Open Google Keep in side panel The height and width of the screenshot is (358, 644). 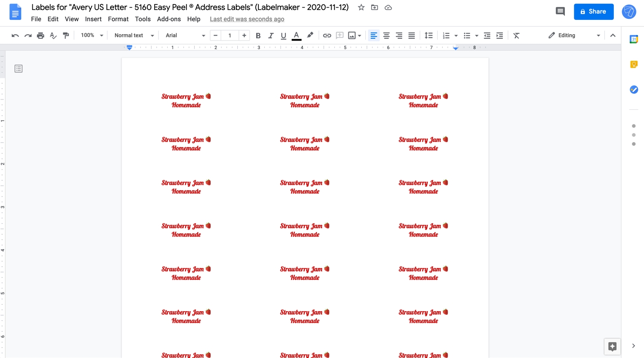(x=634, y=64)
